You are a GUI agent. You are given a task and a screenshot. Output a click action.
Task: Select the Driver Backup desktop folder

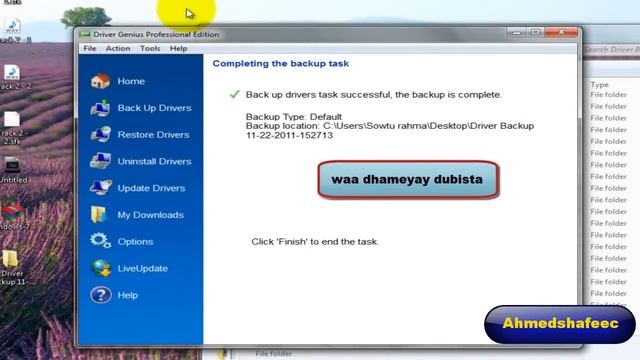[x=12, y=267]
